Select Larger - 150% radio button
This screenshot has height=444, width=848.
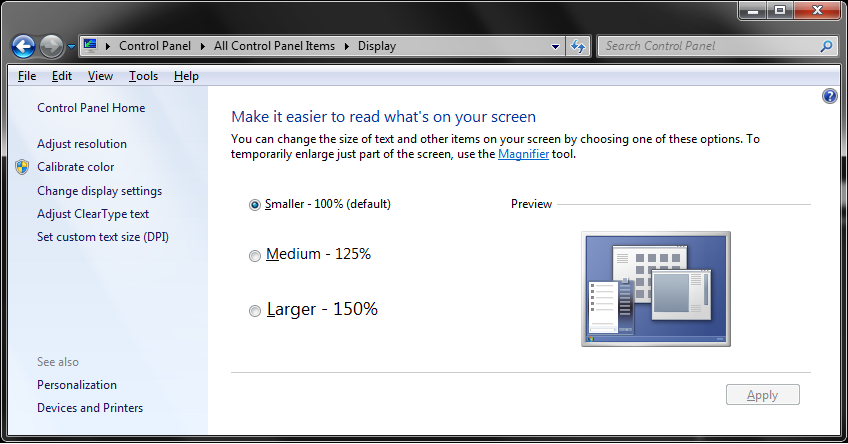point(254,311)
